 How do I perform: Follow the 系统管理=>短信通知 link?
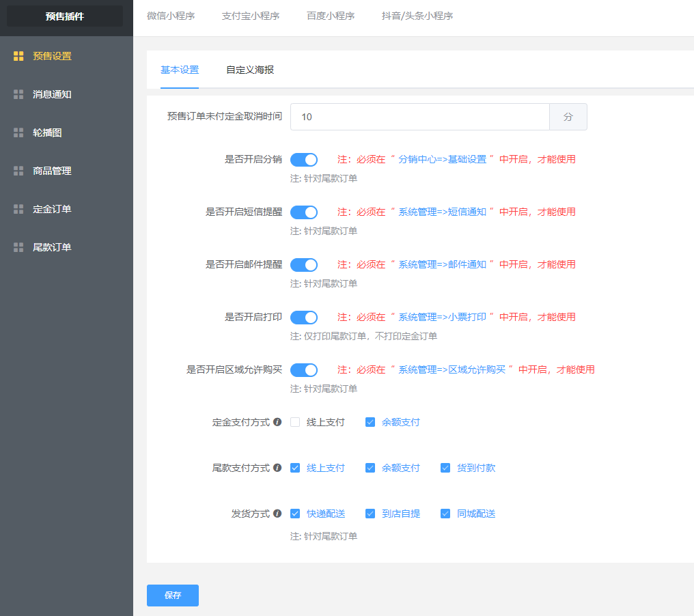[x=442, y=212]
